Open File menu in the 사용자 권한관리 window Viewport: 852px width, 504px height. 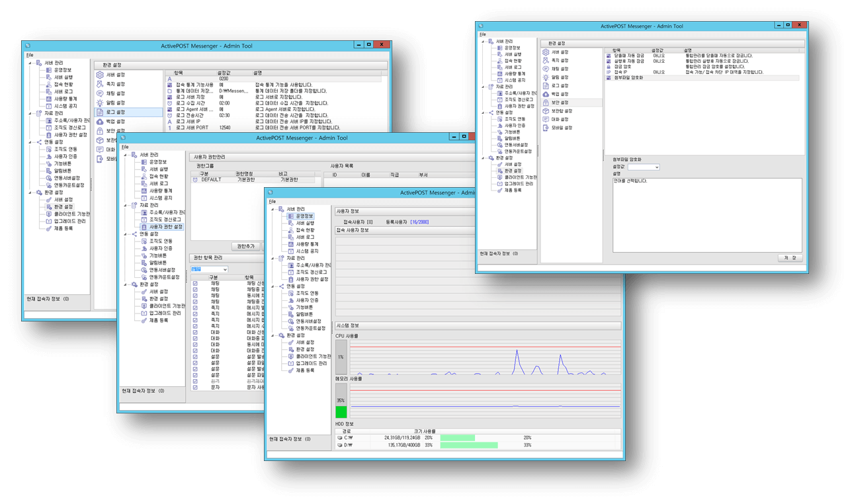pos(125,147)
